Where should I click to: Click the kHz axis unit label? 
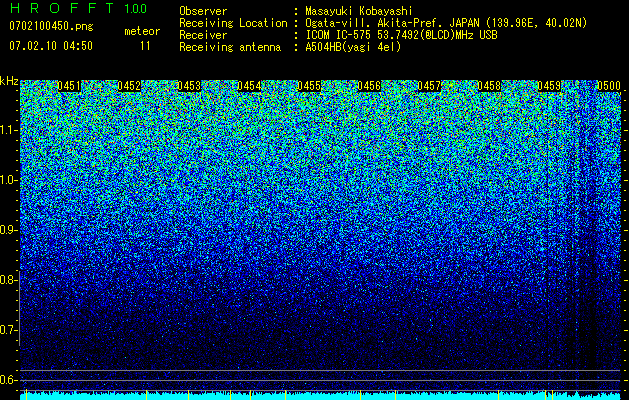pos(9,81)
